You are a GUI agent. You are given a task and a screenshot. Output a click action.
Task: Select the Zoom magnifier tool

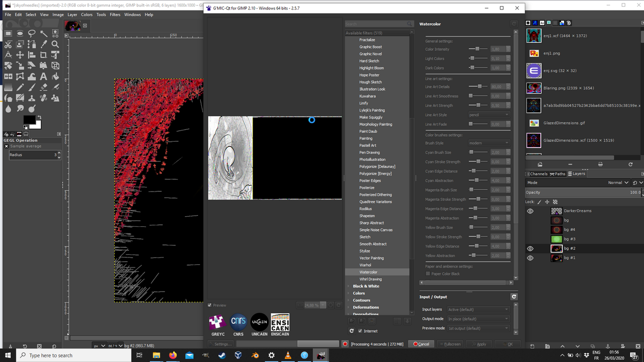pos(55,44)
